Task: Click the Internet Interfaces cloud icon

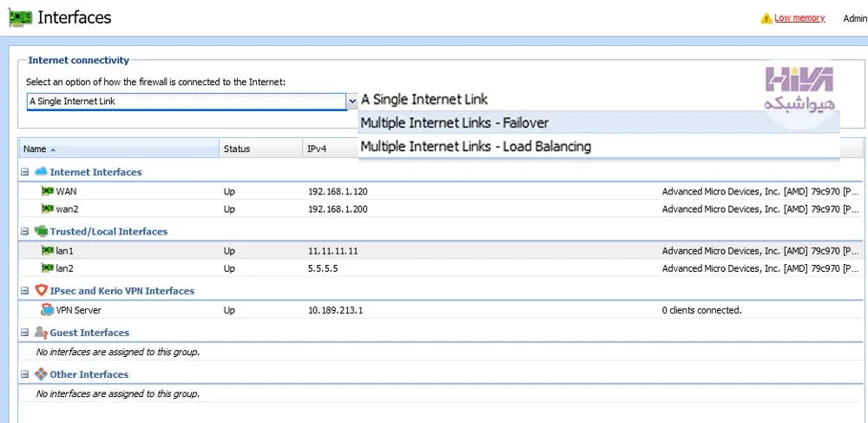Action: pyautogui.click(x=41, y=172)
